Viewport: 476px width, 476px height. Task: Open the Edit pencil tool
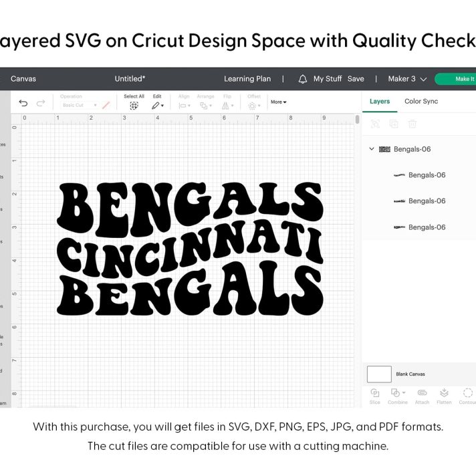155,106
